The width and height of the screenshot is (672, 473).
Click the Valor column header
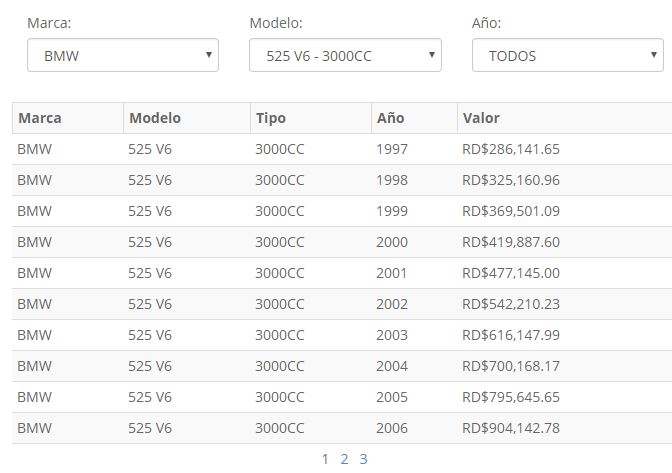coord(481,118)
